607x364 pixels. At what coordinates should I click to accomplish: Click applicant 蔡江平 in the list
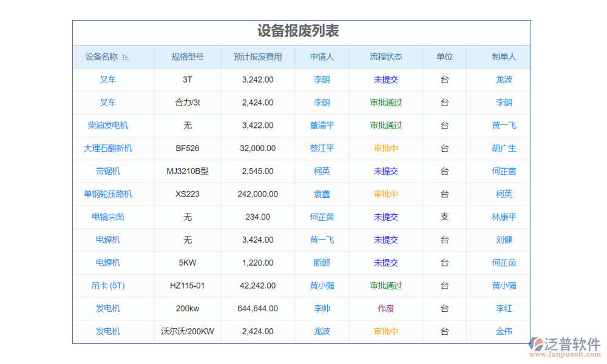coord(322,148)
